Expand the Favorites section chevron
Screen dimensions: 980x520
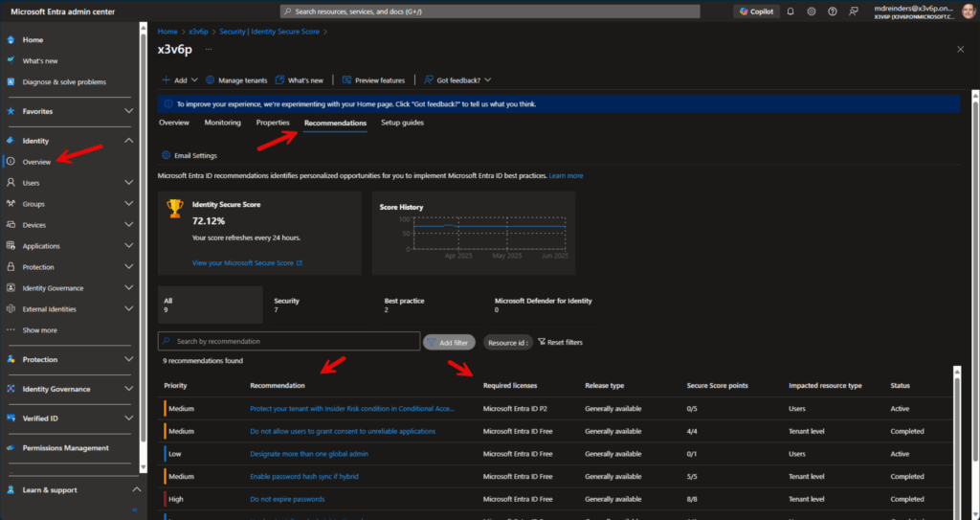129,111
